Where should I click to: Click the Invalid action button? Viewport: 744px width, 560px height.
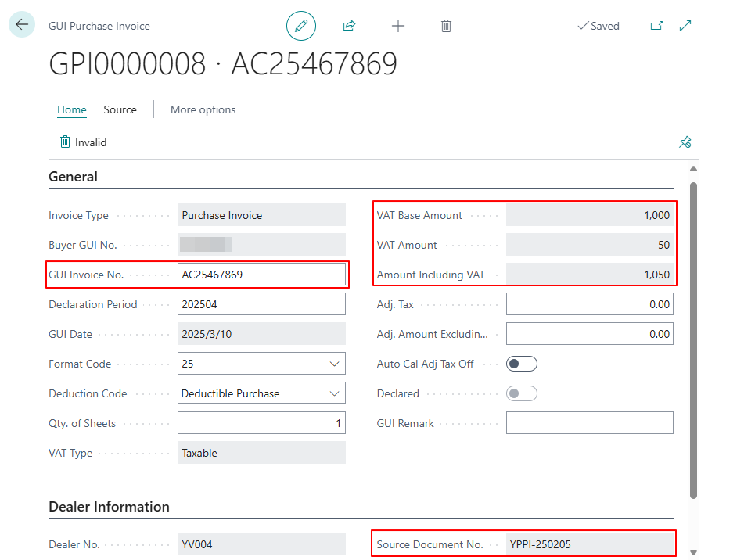[83, 142]
